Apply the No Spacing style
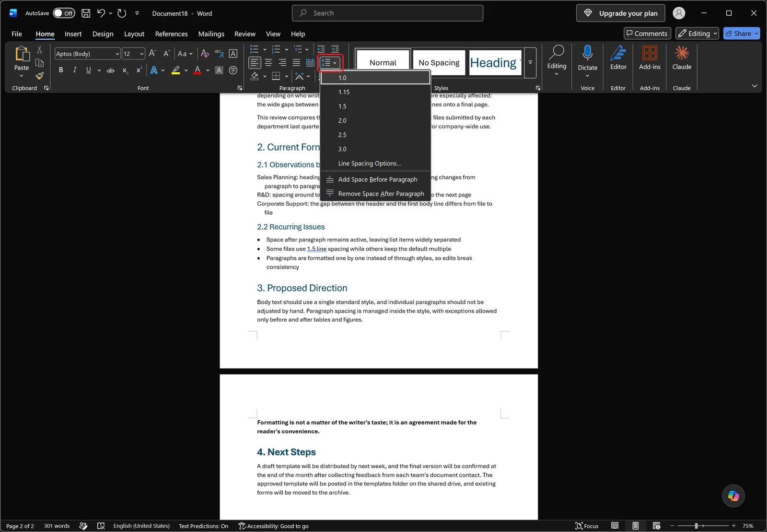The image size is (767, 532). point(439,63)
